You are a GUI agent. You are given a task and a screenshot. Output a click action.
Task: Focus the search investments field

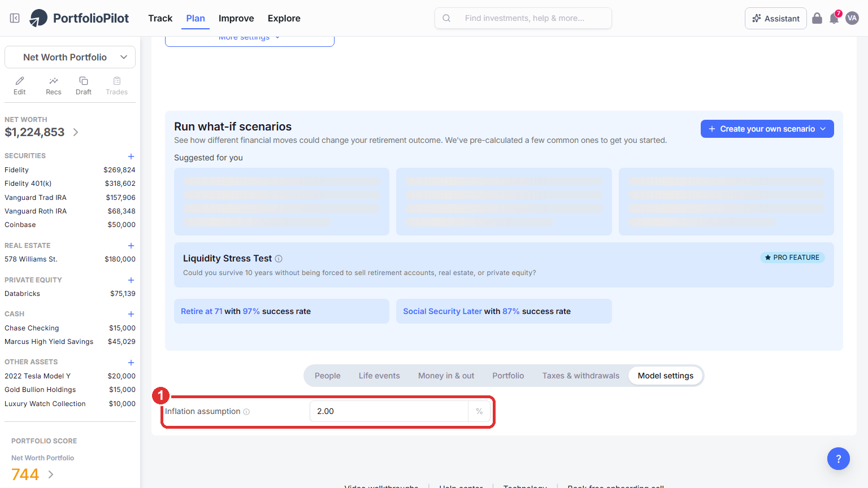[x=523, y=18]
